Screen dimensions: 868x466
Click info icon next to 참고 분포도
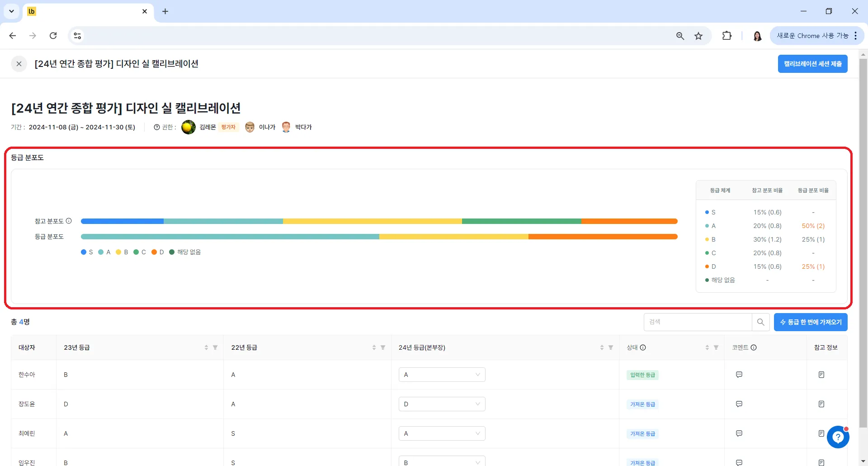coord(69,221)
